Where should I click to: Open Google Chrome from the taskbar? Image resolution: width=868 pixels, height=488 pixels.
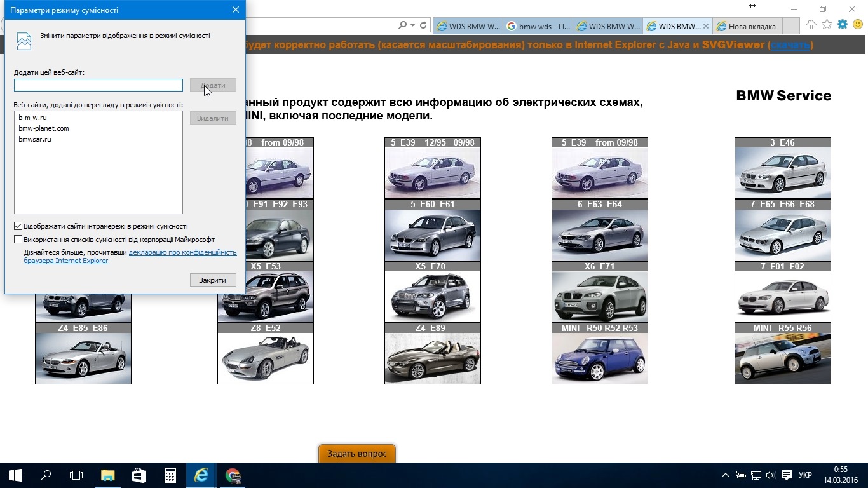233,475
